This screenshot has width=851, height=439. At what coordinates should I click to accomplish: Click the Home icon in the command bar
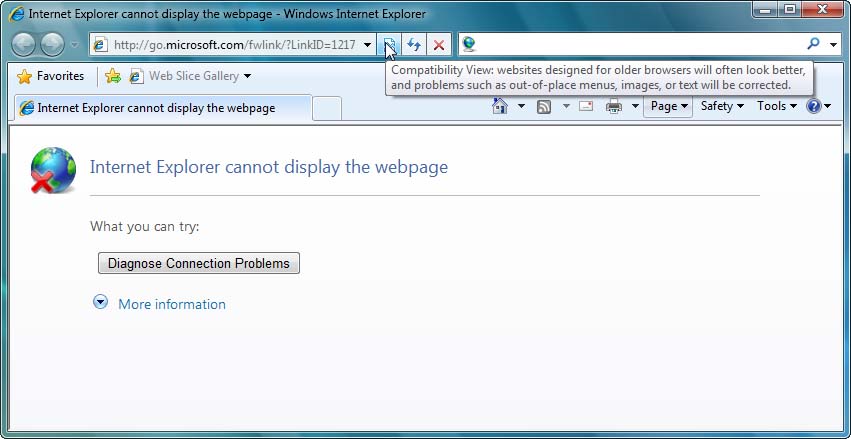500,106
